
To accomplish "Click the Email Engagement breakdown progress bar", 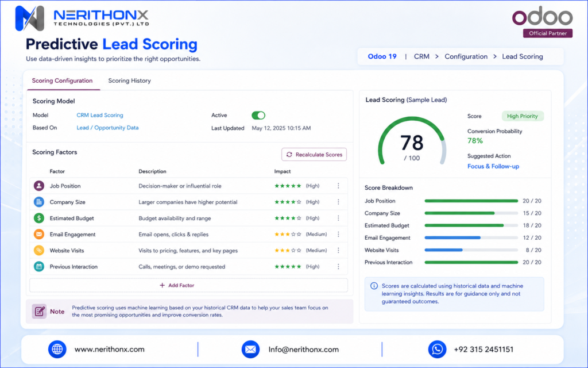I will [471, 237].
